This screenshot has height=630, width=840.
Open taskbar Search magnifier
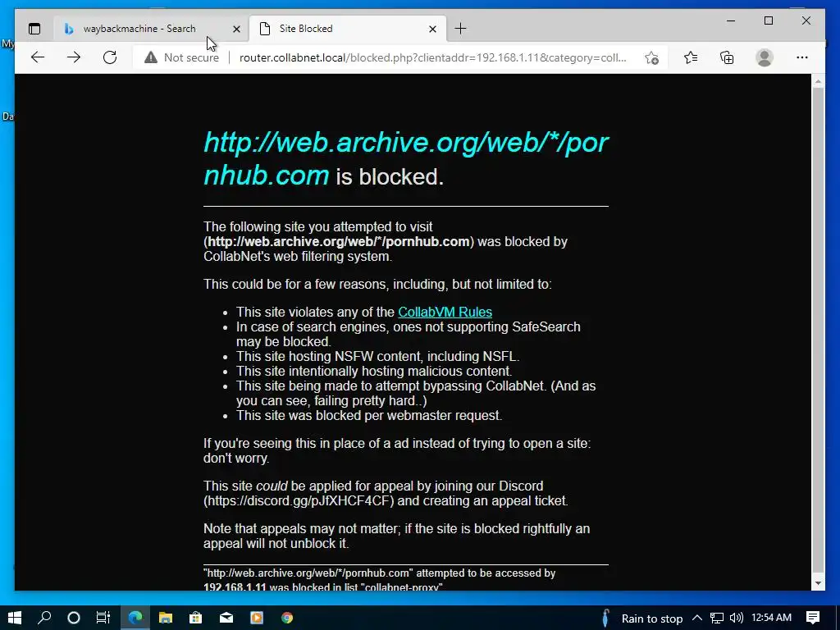(x=44, y=618)
